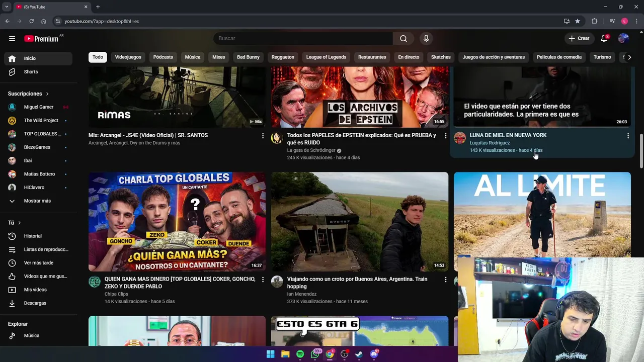Open Chipa Clips channel link
The height and width of the screenshot is (362, 644).
tap(116, 294)
